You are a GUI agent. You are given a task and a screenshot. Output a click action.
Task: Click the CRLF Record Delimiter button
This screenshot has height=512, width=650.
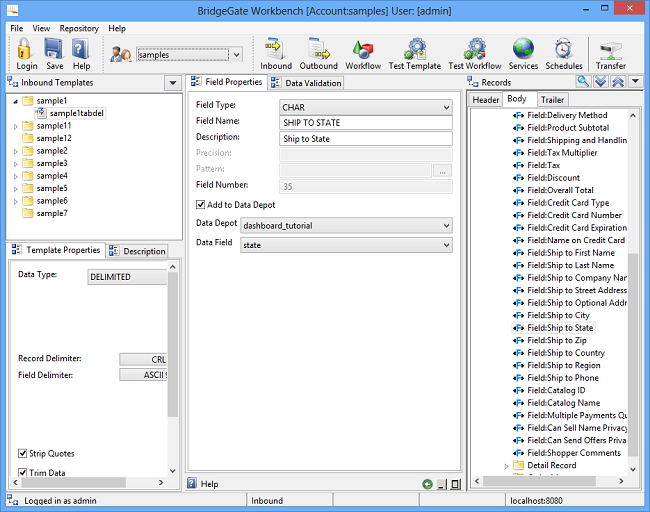coord(143,359)
